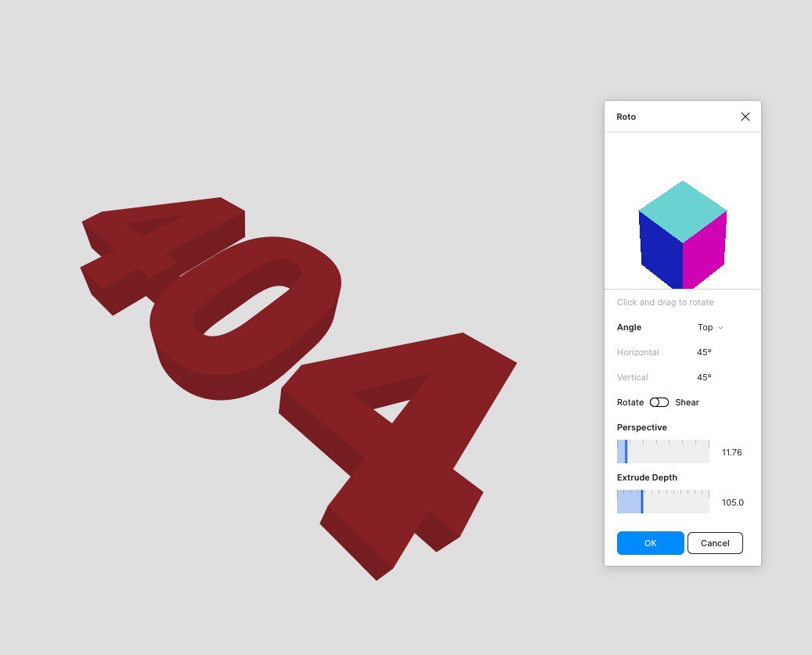Screen dimensions: 812x655
Task: Open the Angle preset dropdown showing Top
Action: [x=710, y=327]
